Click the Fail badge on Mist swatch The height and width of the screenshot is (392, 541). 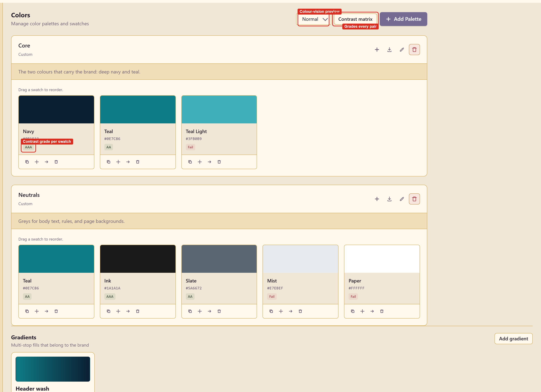click(272, 297)
